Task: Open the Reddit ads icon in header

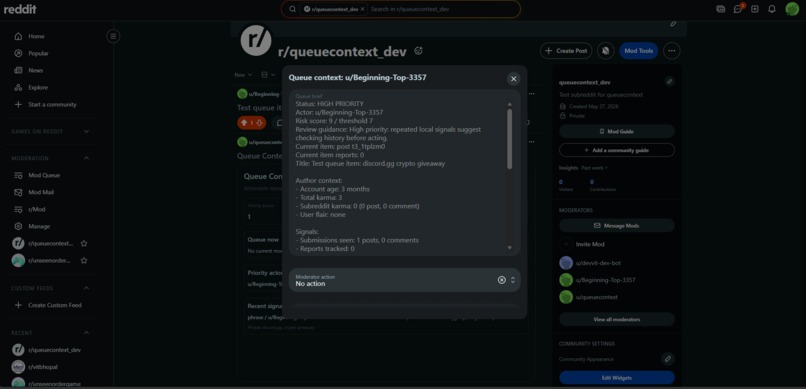Action: [721, 9]
